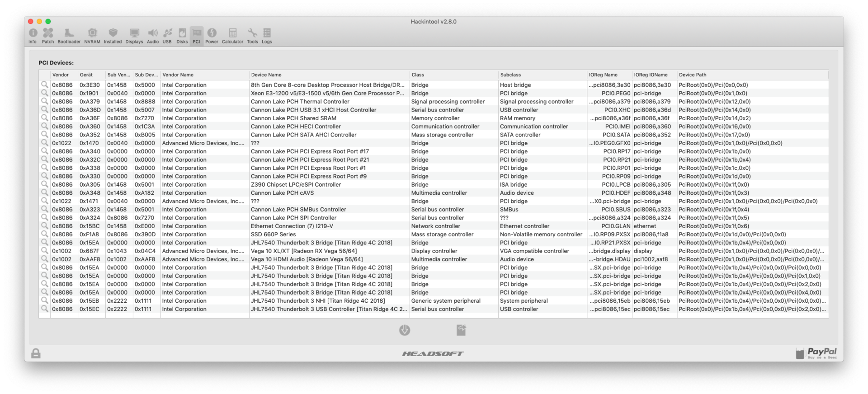Click the lock icon at bottom left
Image resolution: width=868 pixels, height=394 pixels.
point(36,353)
